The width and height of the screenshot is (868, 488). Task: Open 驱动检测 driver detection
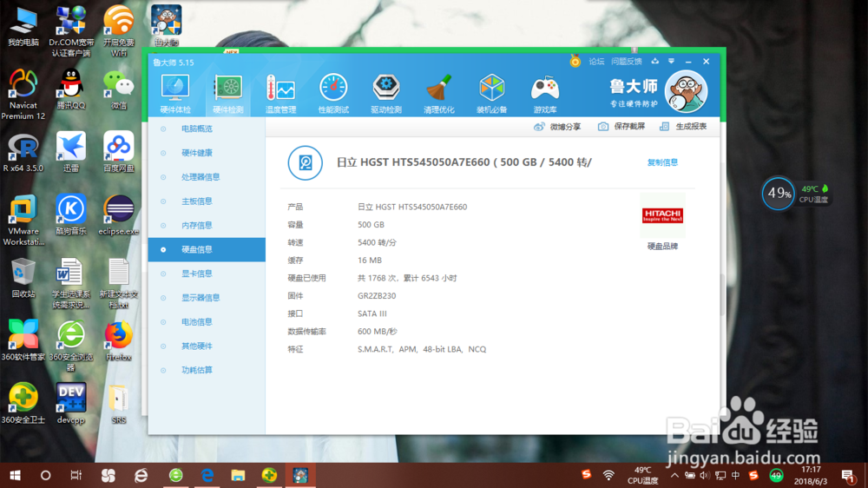386,94
